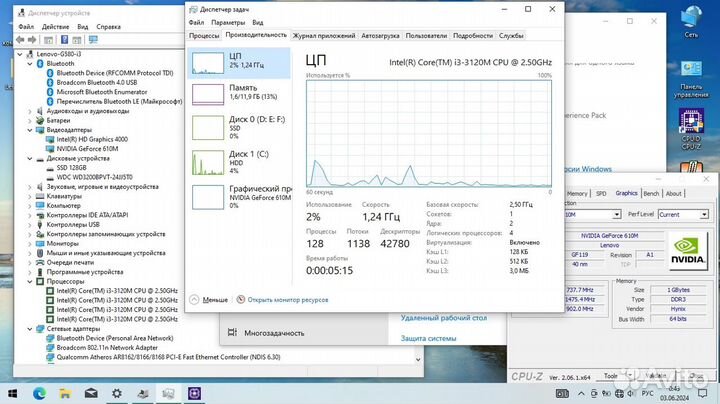Click Device Manager tree scrollbar down arrow
The height and width of the screenshot is (404, 720).
point(418,360)
